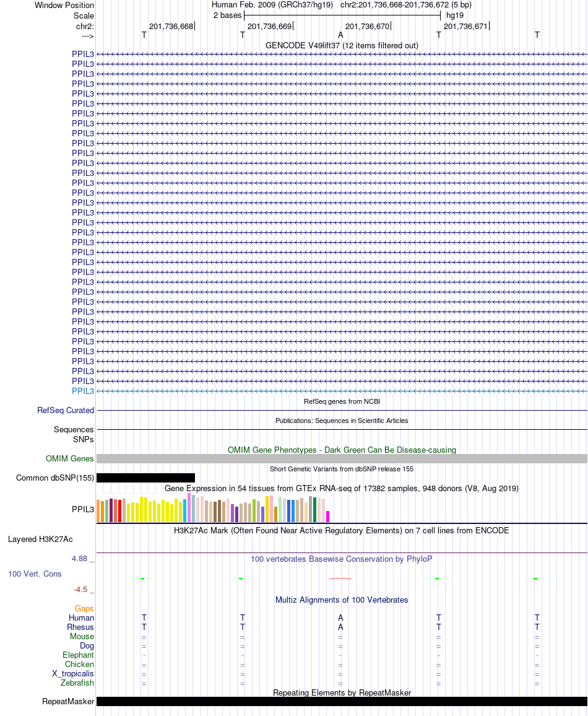Click the A base in the ---> sequence row
588x716 pixels.
[x=340, y=35]
